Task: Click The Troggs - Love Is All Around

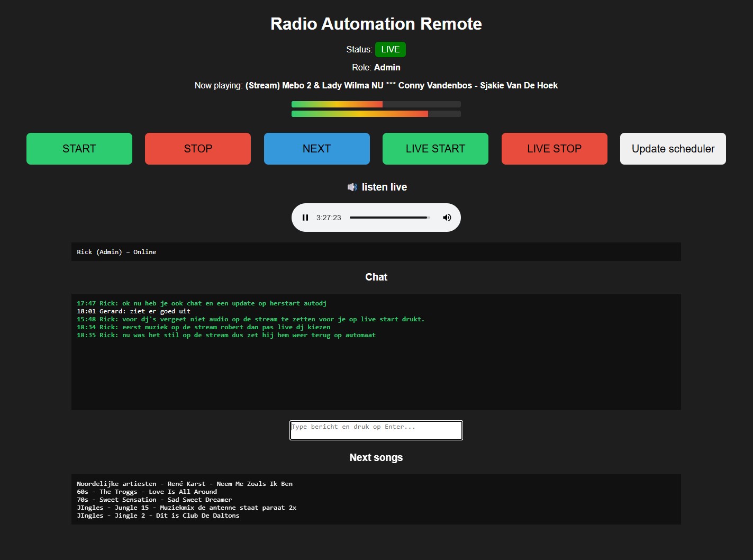Action: point(147,492)
